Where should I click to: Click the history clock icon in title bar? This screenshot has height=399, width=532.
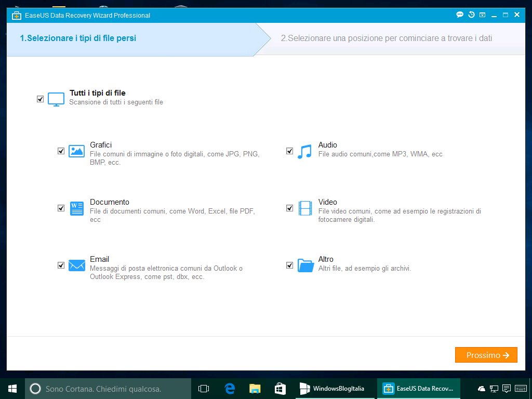(x=471, y=15)
